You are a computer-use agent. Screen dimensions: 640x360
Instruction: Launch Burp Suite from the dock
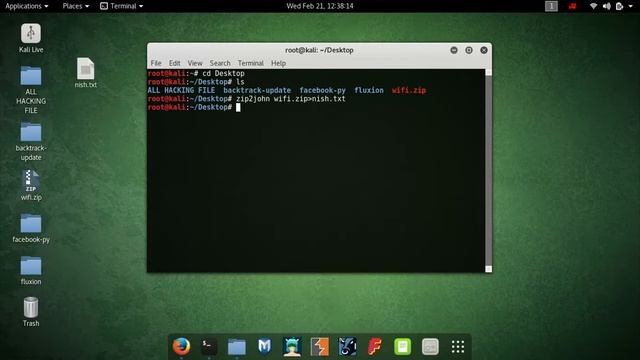320,347
